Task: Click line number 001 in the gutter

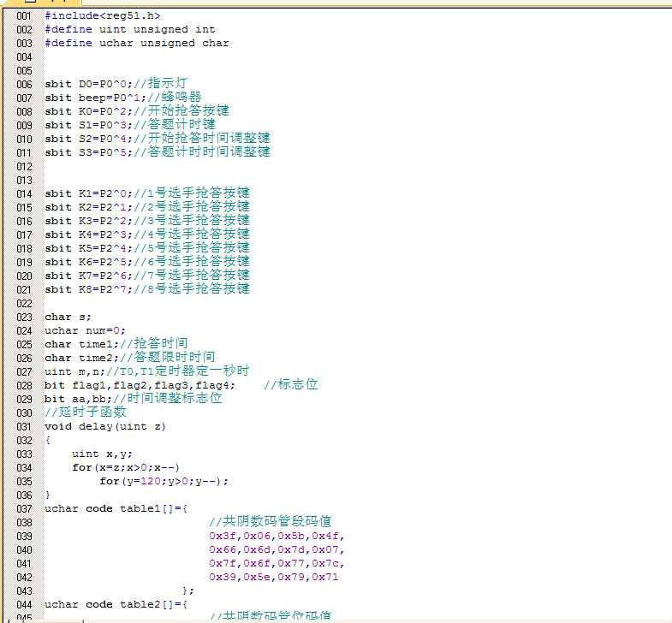Action: (24, 15)
